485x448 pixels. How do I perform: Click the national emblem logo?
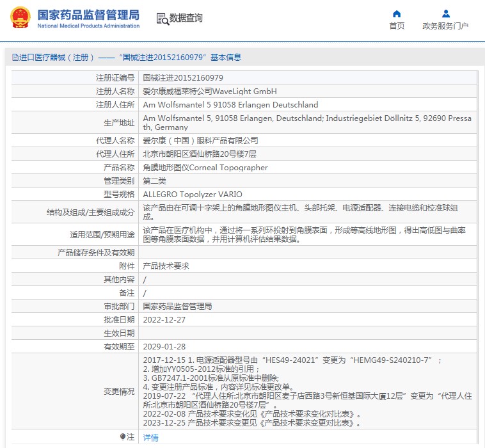19,18
